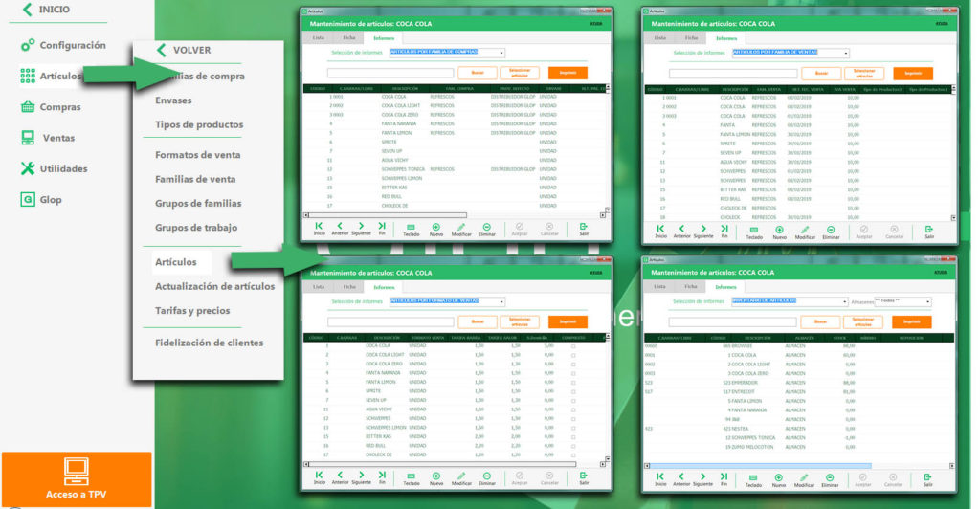Click Salir exit icon, familia de ventas window
The image size is (980, 509).
click(929, 232)
